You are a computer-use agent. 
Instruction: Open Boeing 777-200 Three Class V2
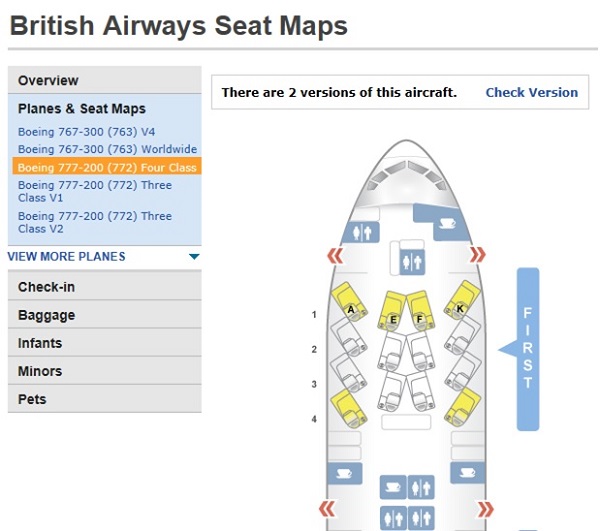(95, 222)
